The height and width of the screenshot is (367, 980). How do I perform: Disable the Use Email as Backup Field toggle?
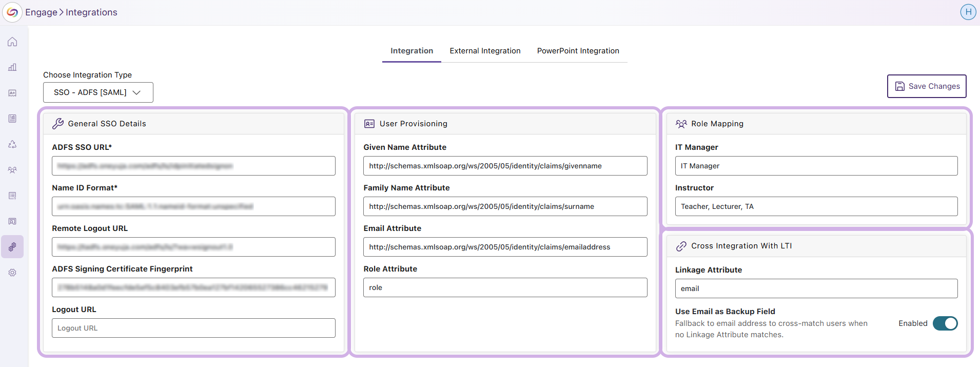click(945, 323)
